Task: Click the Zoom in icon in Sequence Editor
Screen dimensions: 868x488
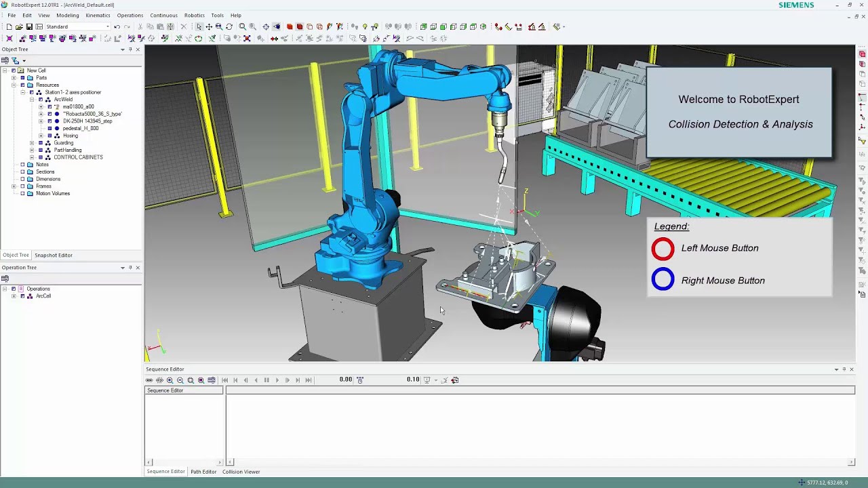Action: (170, 380)
